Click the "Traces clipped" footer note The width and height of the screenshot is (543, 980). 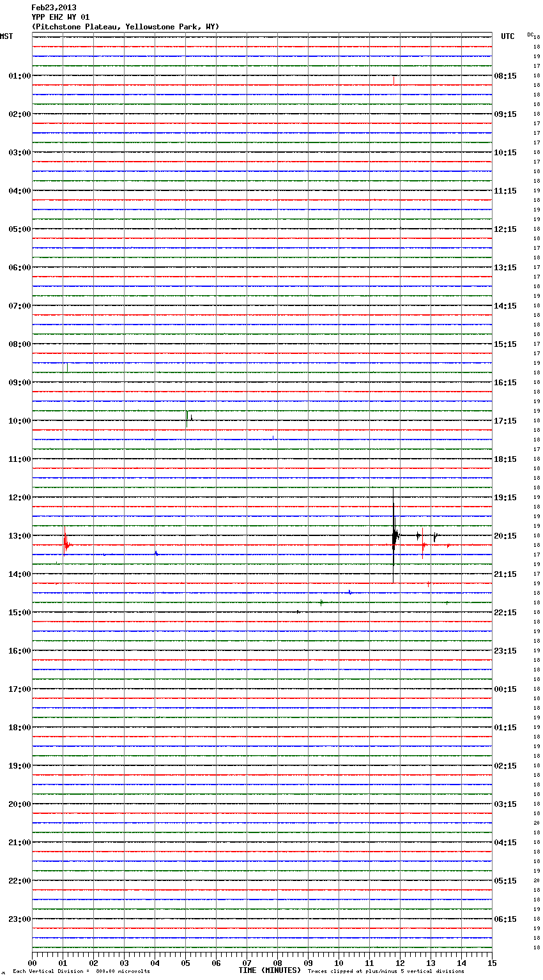tap(386, 971)
